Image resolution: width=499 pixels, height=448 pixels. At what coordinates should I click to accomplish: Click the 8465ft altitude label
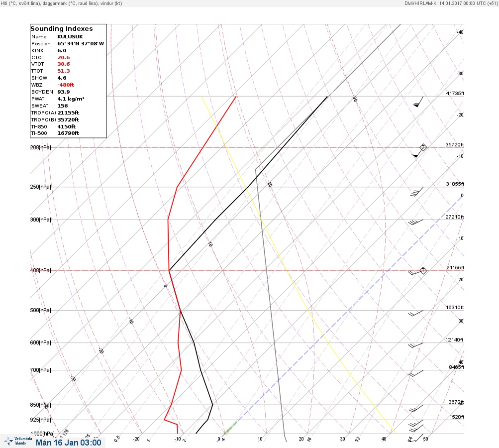(457, 367)
